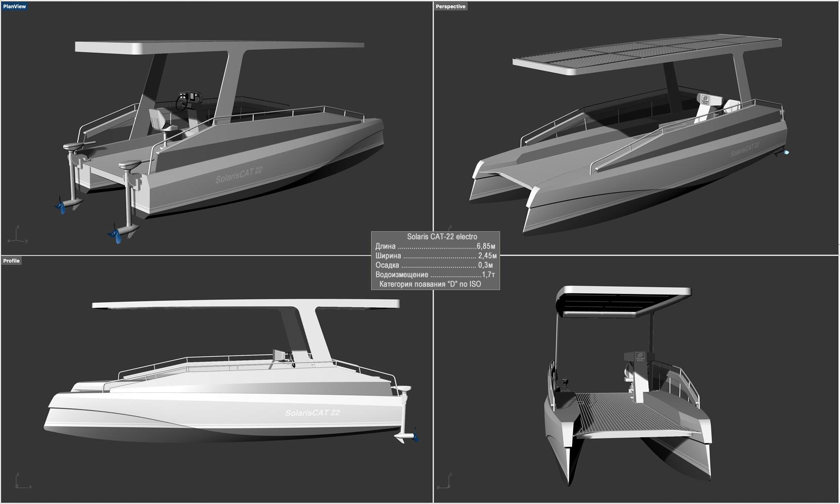The width and height of the screenshot is (840, 504).
Task: Select the helm seat in PlanView
Action: 160,121
